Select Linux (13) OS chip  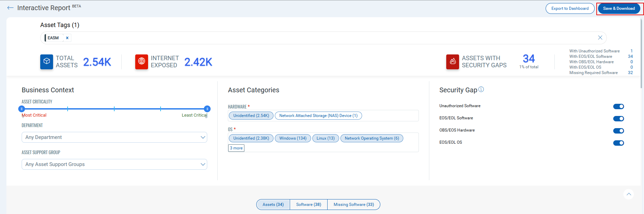click(326, 138)
